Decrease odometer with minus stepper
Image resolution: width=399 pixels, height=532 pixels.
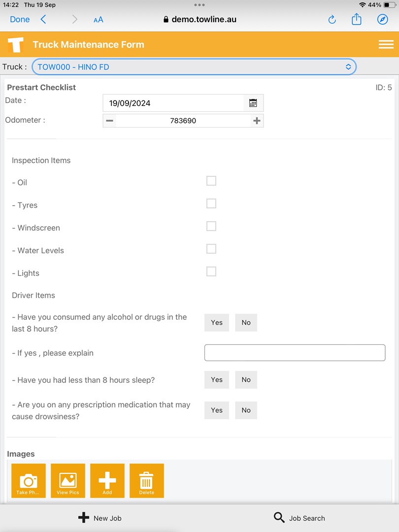(109, 121)
